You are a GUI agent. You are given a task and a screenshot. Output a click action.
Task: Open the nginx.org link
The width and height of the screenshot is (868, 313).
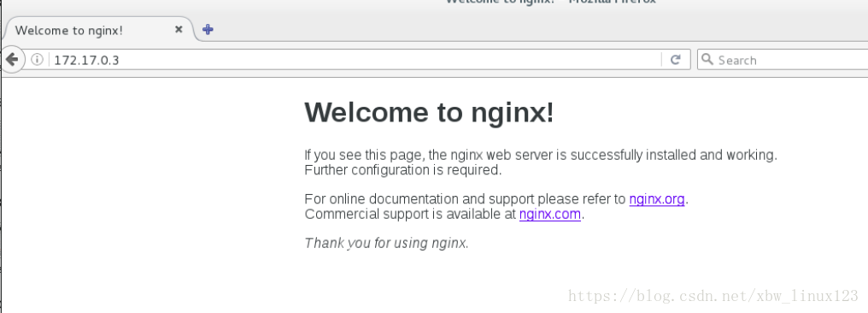[657, 199]
